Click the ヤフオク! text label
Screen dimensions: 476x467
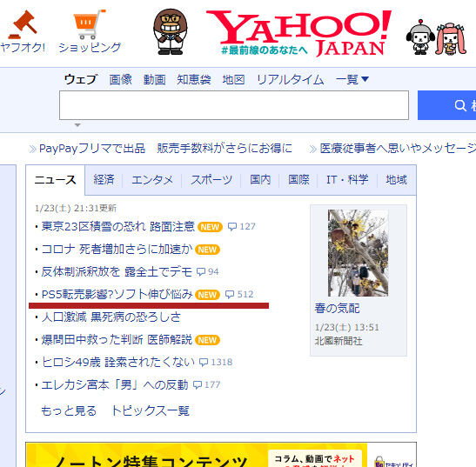pos(23,48)
